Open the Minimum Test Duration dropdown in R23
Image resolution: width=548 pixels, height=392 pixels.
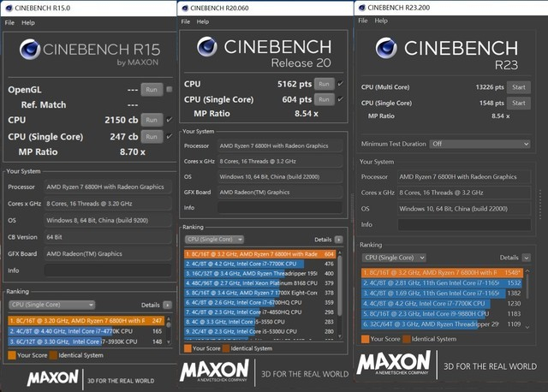[x=479, y=144]
